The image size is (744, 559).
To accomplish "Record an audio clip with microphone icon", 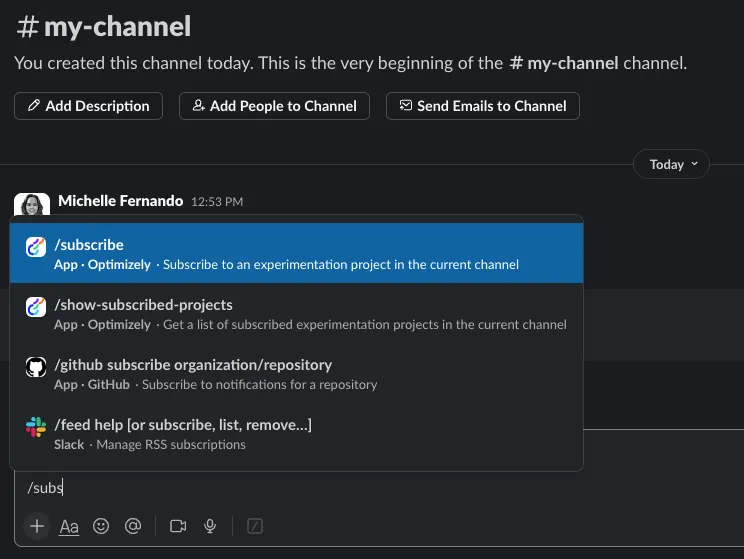I will point(210,526).
